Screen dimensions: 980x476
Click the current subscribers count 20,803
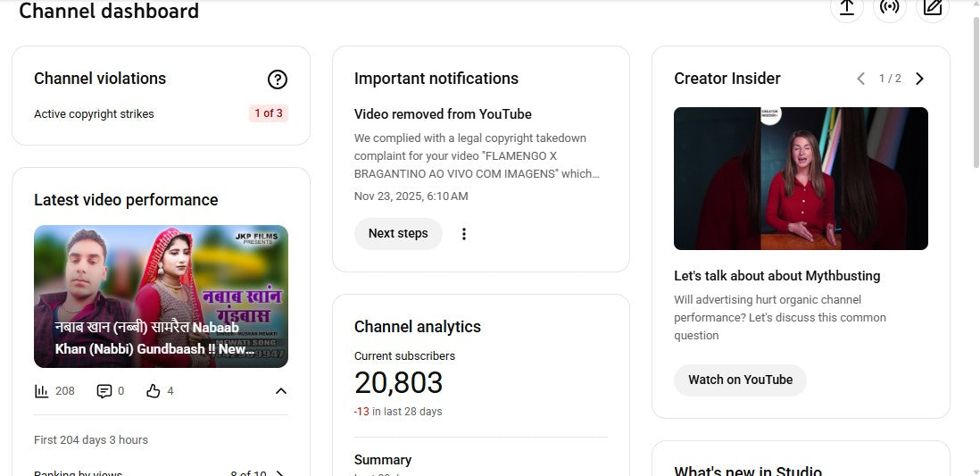398,383
